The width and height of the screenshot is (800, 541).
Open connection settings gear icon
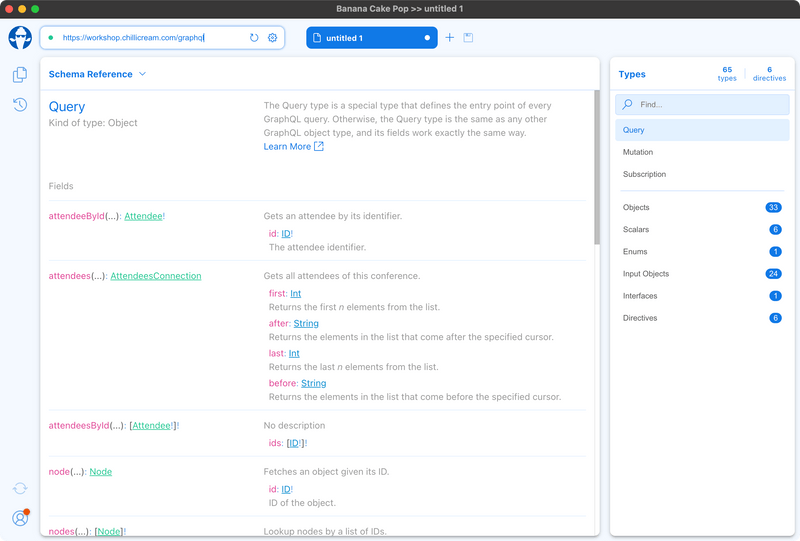pos(272,38)
